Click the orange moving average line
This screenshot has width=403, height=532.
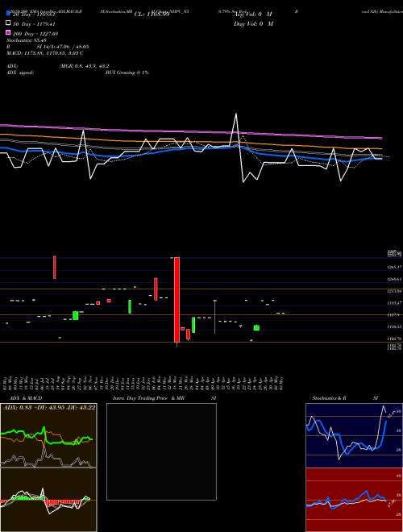(190, 141)
